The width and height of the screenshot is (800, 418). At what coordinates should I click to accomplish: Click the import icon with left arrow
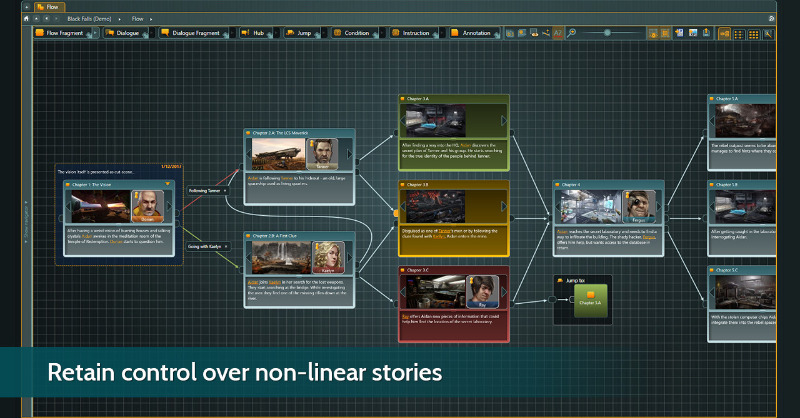click(679, 33)
